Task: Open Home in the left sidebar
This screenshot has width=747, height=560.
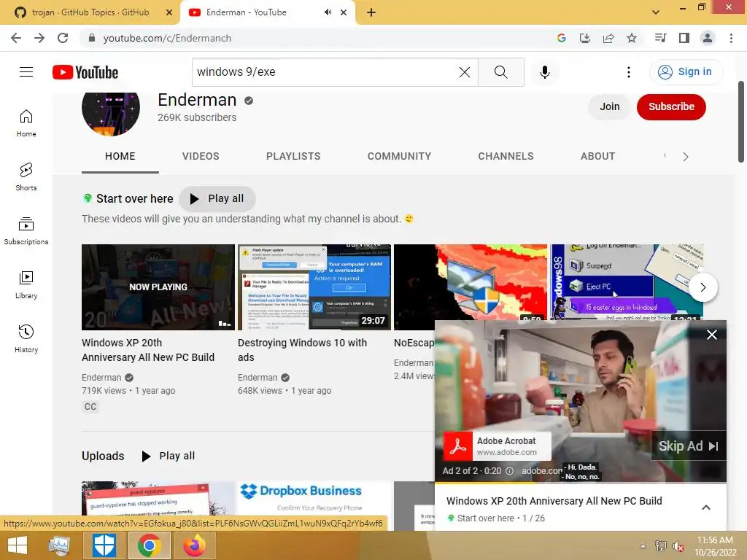Action: 26,122
